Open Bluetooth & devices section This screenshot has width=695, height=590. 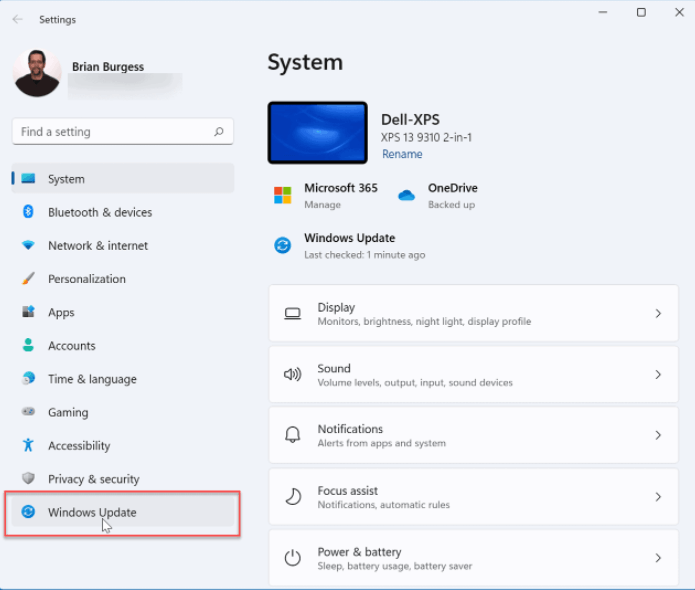[123, 212]
